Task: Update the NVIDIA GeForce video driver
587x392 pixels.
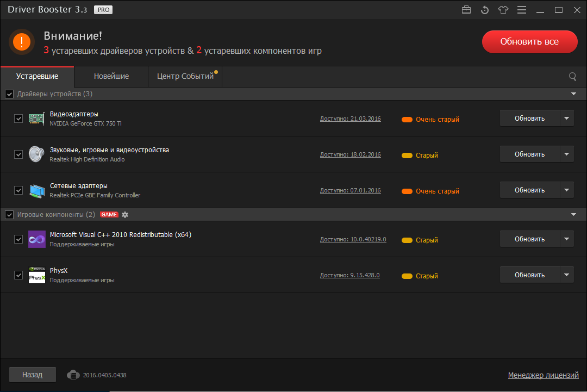Action: click(x=530, y=119)
